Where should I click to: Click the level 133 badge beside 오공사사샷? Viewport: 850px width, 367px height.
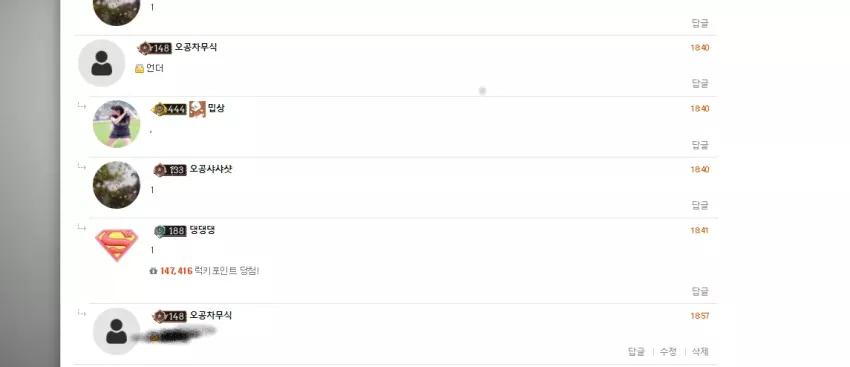pos(170,170)
